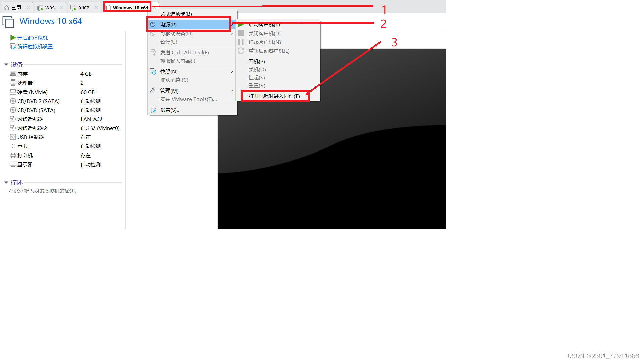The width and height of the screenshot is (644, 362).
Task: Select the USB 控制器 icon
Action: click(13, 137)
